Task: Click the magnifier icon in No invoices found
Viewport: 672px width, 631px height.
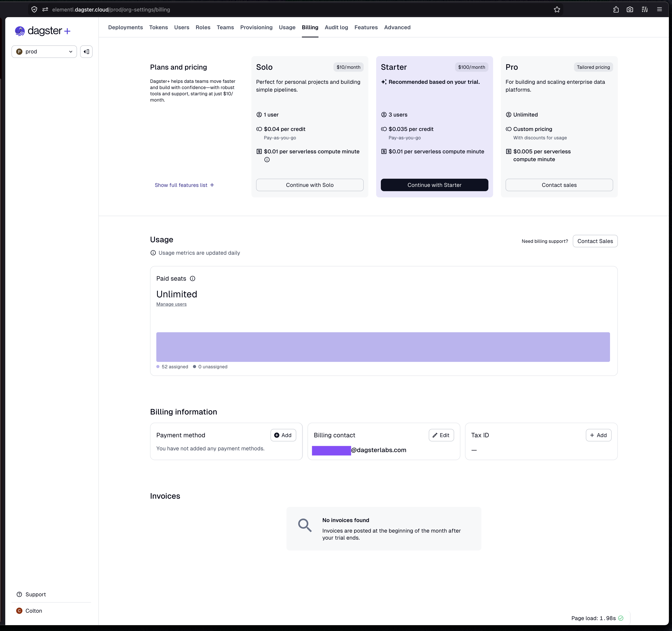Action: click(x=305, y=526)
